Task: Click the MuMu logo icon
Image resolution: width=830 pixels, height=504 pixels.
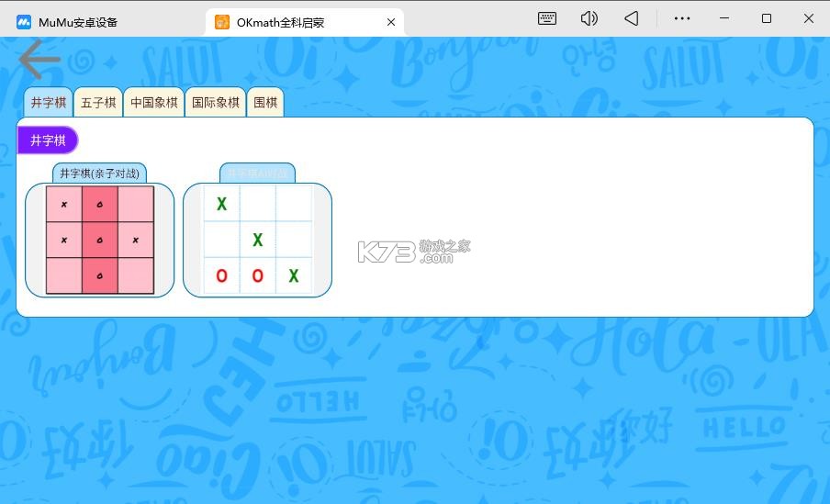Action: point(24,22)
